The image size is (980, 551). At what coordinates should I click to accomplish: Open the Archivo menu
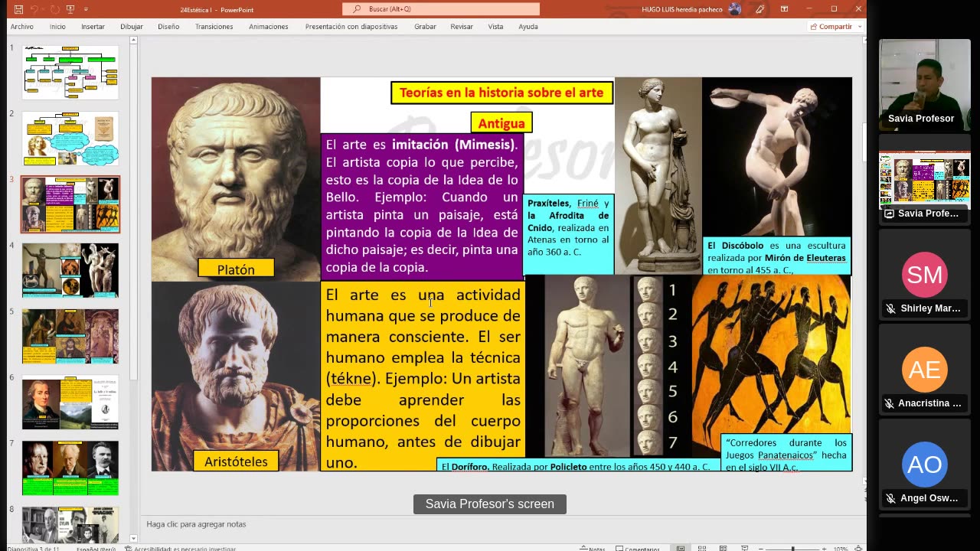click(21, 27)
